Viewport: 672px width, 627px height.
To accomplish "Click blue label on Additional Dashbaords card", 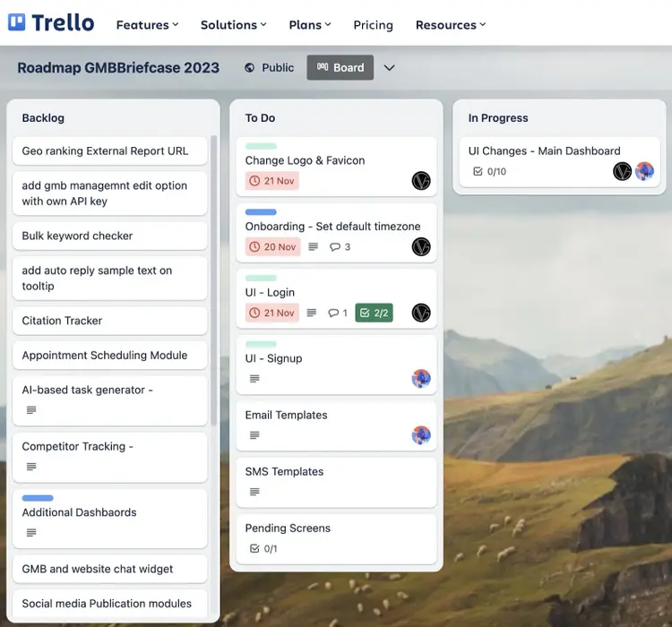I will point(38,498).
